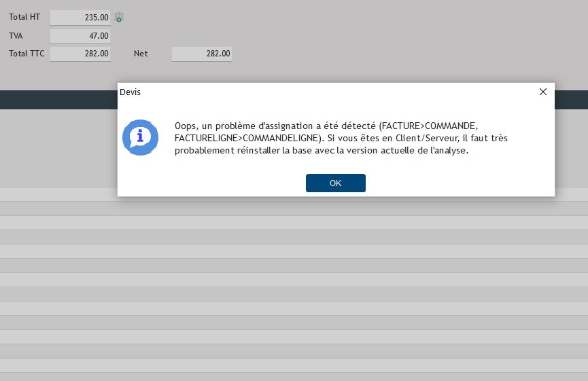Click the empty gray area above table rows
588x381 pixels.
point(58,146)
